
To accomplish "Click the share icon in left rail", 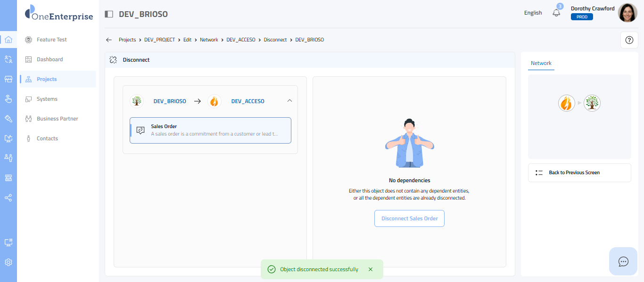I will pos(8,198).
